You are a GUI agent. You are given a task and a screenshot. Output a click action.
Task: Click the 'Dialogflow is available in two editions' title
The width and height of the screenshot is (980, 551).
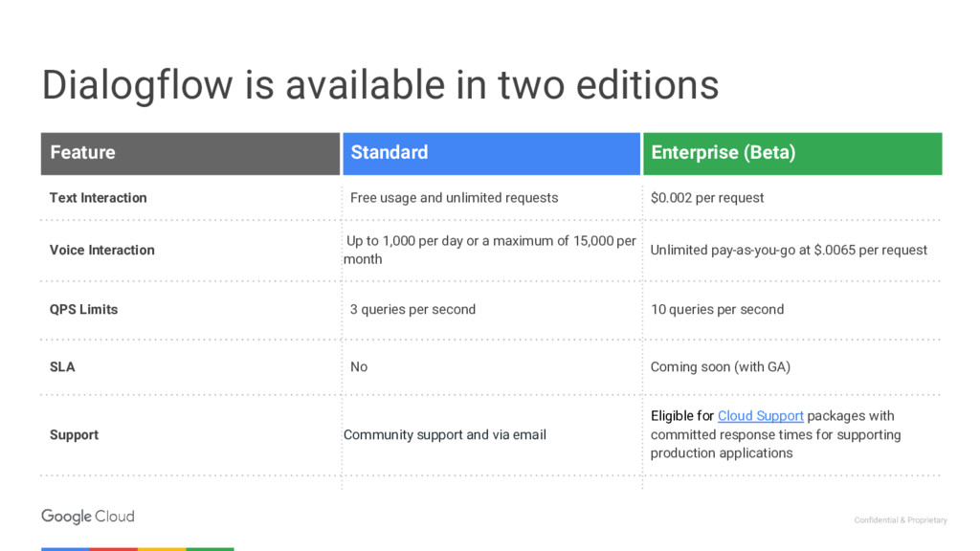(x=380, y=85)
